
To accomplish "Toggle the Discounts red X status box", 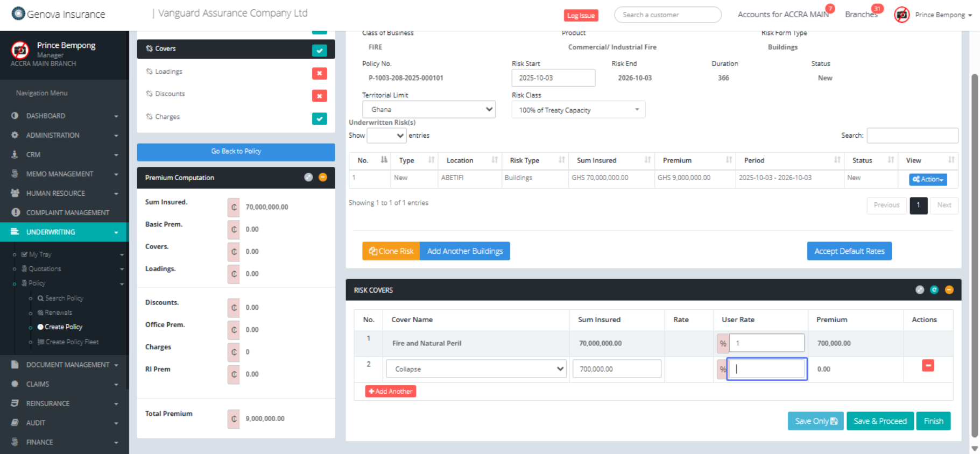I will pos(319,96).
